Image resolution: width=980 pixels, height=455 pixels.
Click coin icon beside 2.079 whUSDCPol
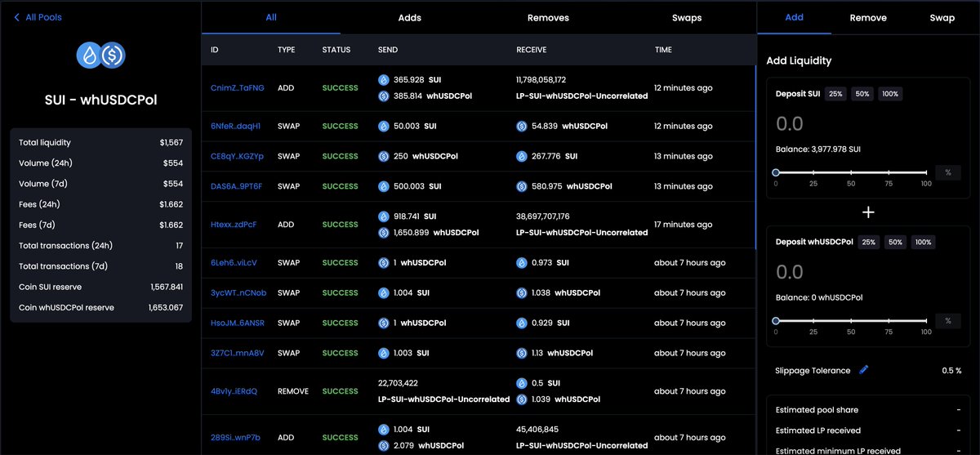(384, 444)
